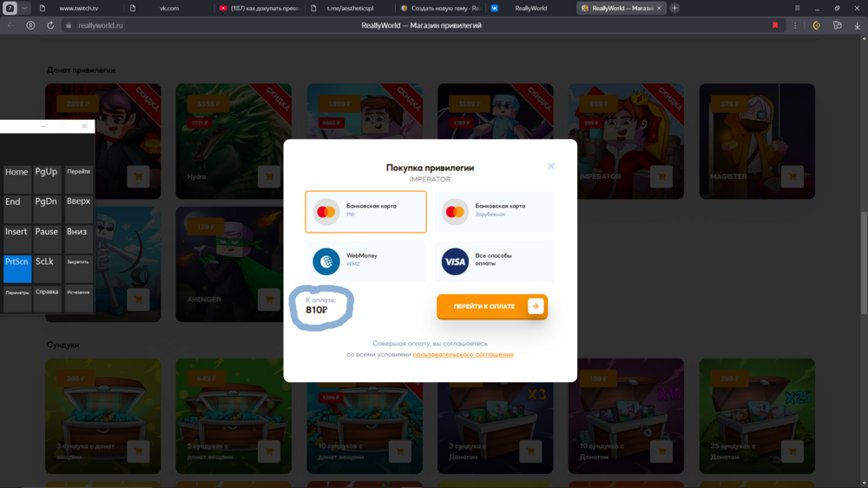The height and width of the screenshot is (488, 868).
Task: Click the site lock icon in address bar
Action: 69,25
